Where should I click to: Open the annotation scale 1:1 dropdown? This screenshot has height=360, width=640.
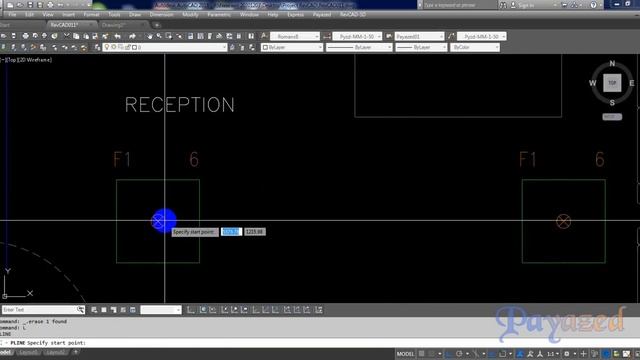[x=553, y=354]
